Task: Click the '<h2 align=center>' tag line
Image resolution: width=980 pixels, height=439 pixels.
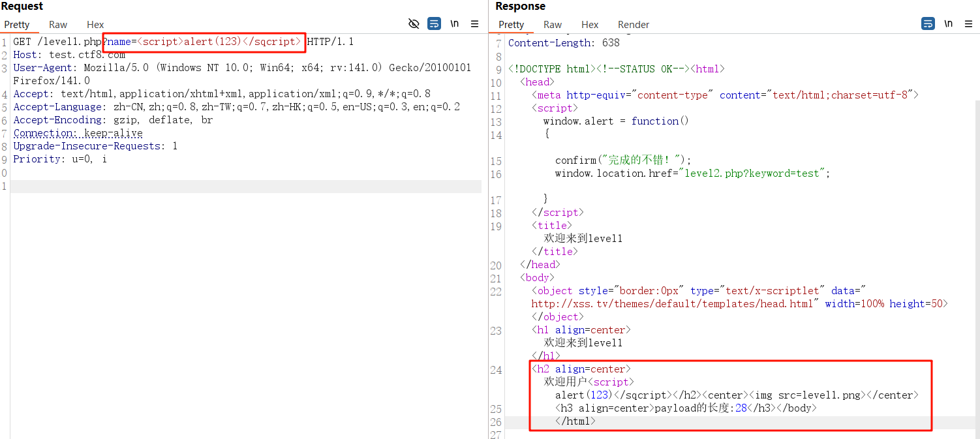Action: (581, 369)
